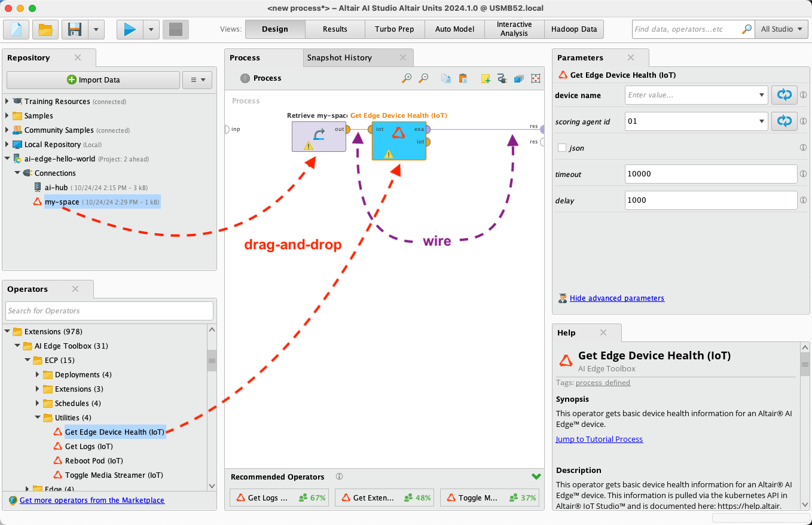Create a new process
Screen dimensions: 812x525
pos(17,29)
